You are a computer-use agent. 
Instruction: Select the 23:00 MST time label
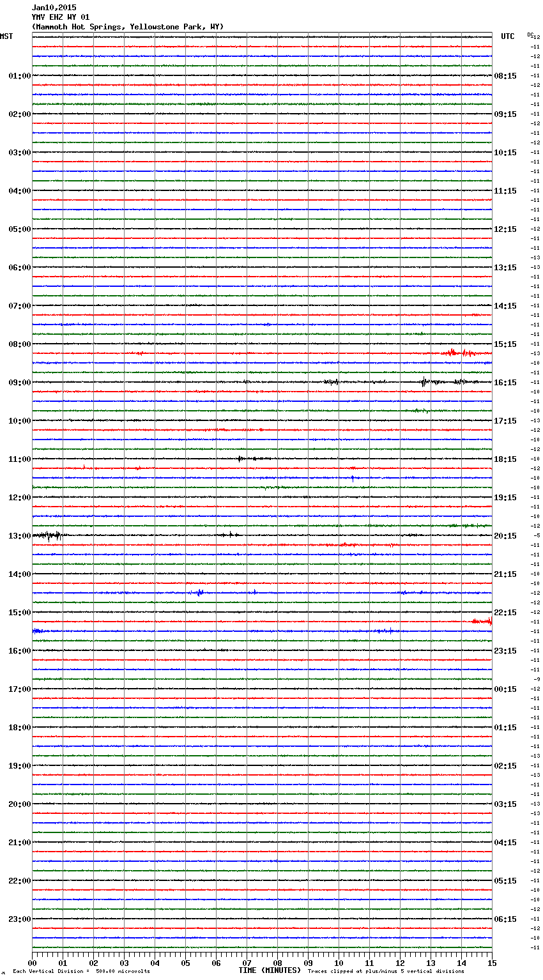point(20,919)
